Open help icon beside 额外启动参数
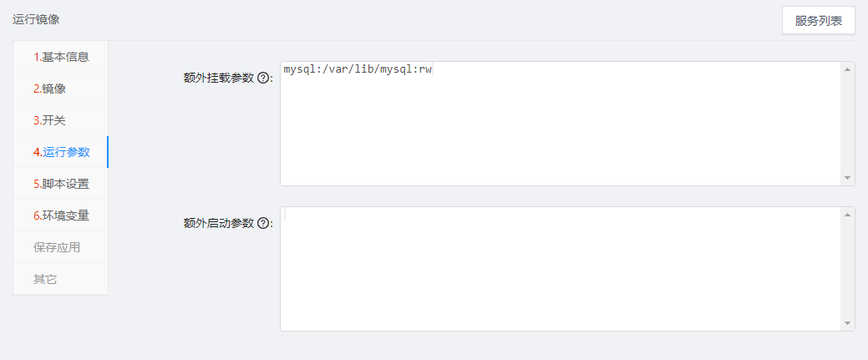The image size is (868, 360). (x=263, y=223)
